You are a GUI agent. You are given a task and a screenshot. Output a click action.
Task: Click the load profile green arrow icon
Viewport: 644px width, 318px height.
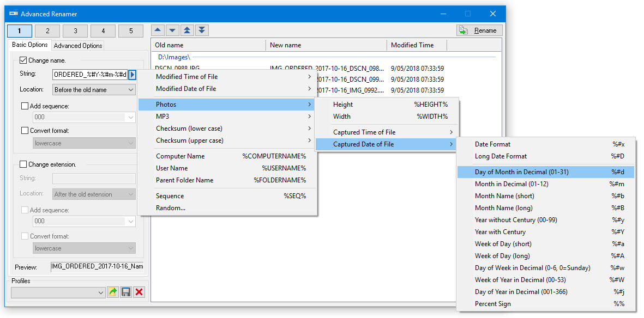point(112,292)
